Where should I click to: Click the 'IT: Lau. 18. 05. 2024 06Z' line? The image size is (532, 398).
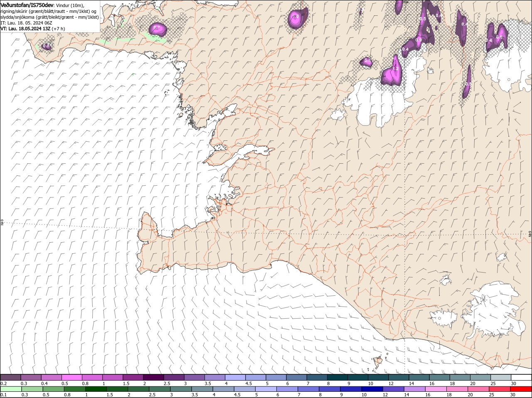[x=26, y=23]
